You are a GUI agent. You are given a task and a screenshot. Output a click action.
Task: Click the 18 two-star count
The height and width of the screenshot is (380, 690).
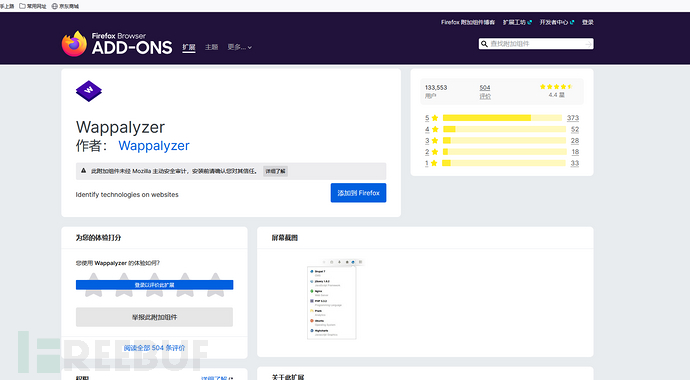coord(575,152)
